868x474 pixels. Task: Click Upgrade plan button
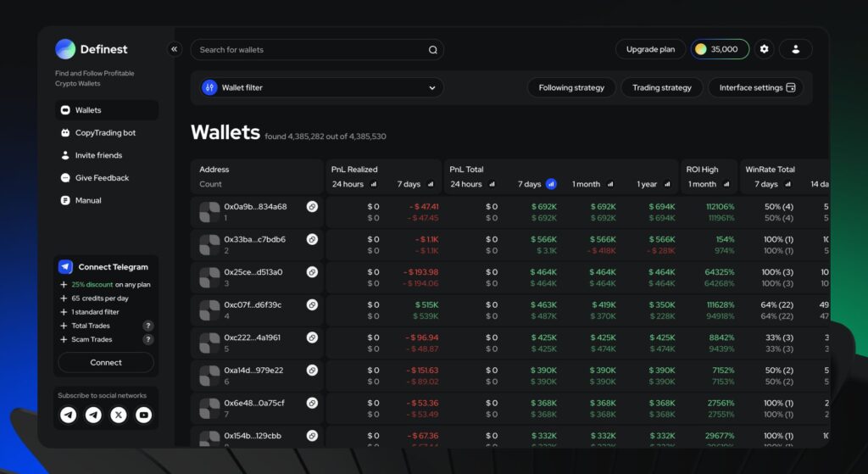click(x=650, y=49)
